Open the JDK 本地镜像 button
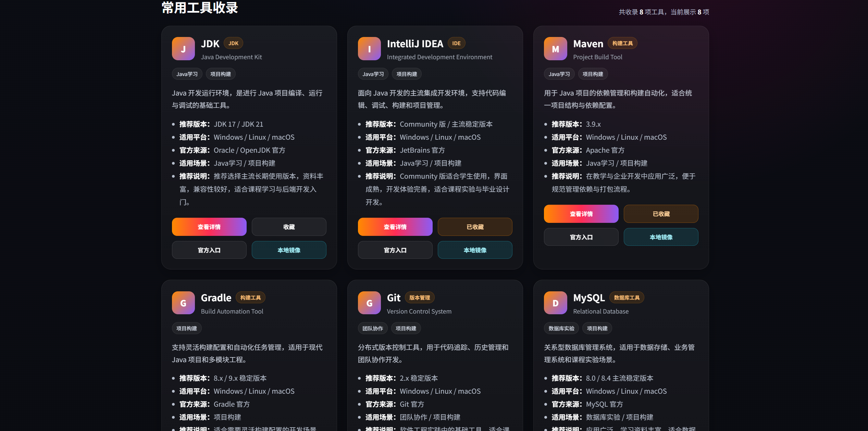The height and width of the screenshot is (431, 868). pos(289,250)
